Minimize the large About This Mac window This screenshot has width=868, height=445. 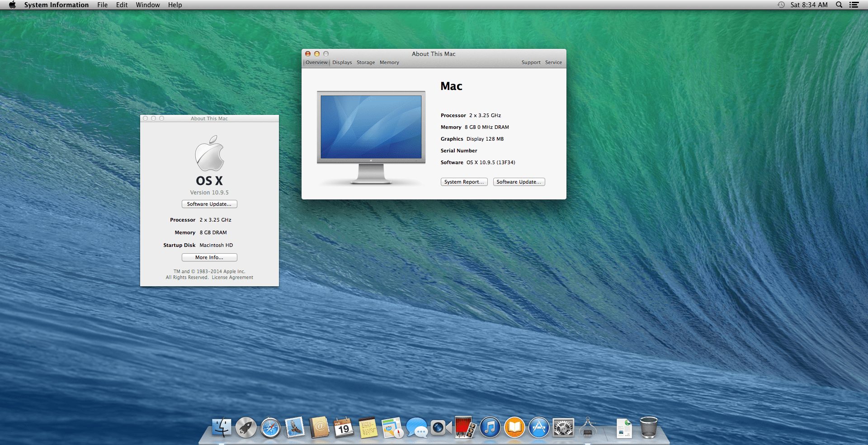pyautogui.click(x=317, y=54)
